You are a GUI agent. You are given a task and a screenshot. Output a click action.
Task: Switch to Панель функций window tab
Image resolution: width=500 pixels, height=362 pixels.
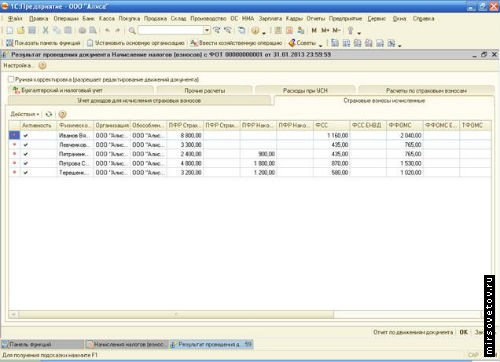tap(42, 344)
